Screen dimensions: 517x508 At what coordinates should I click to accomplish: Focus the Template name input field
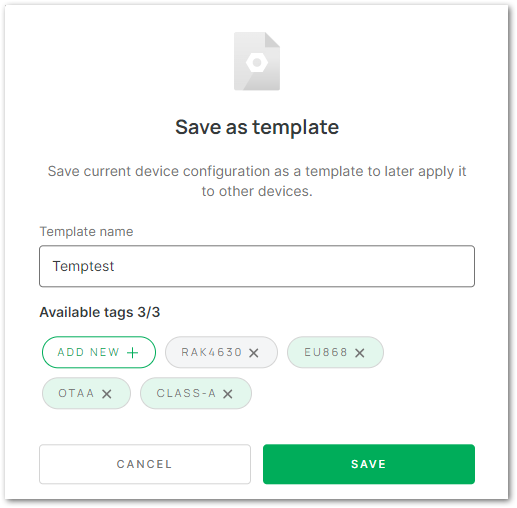coord(257,266)
